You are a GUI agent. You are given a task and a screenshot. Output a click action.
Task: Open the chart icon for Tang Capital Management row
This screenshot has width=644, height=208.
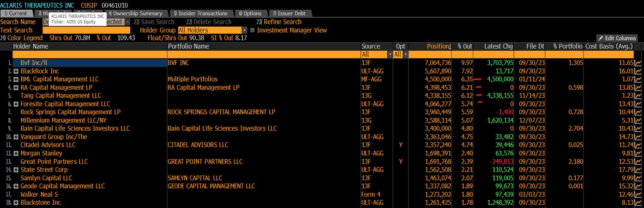[638, 96]
